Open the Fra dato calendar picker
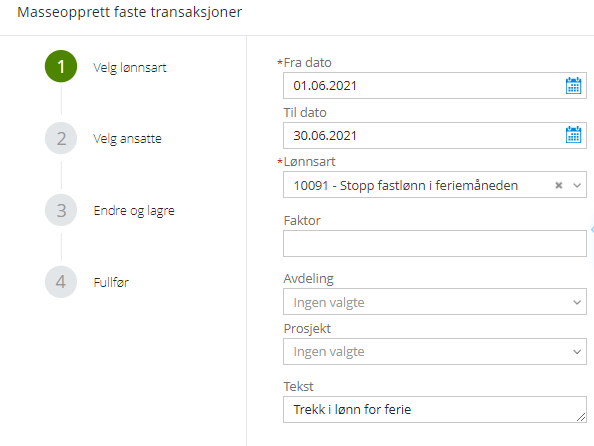This screenshot has height=446, width=594. (573, 86)
